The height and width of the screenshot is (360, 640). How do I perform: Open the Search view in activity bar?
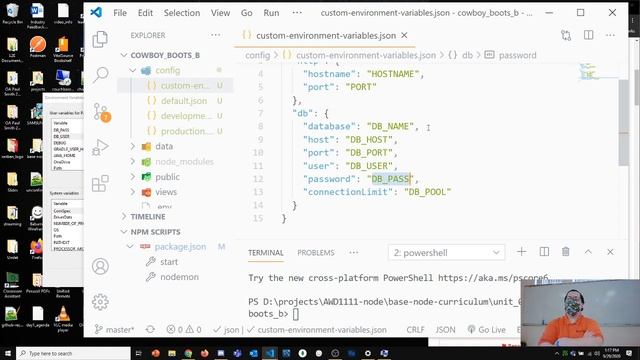coord(100,75)
